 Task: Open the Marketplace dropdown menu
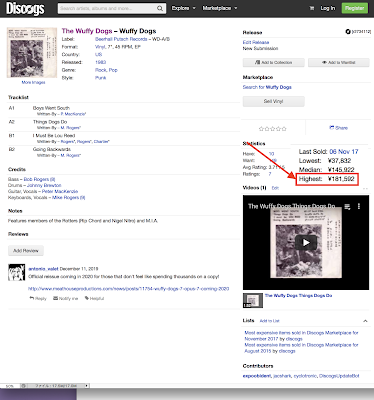[220, 8]
